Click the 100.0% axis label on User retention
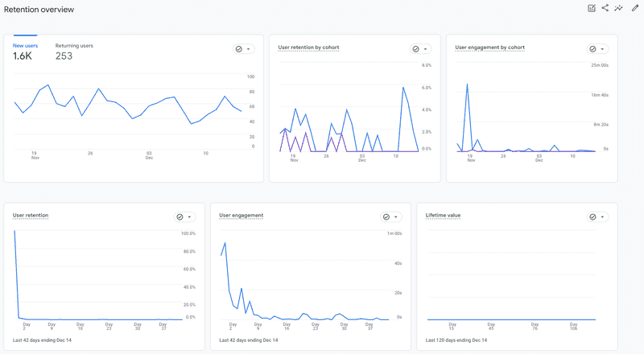This screenshot has height=354, width=644. (188, 233)
